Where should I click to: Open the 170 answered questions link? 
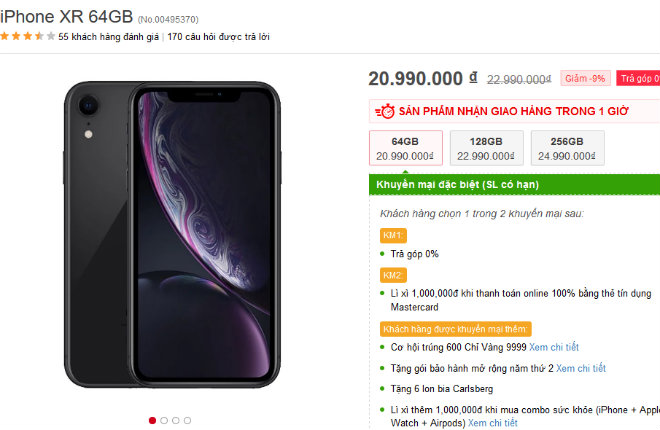click(218, 37)
